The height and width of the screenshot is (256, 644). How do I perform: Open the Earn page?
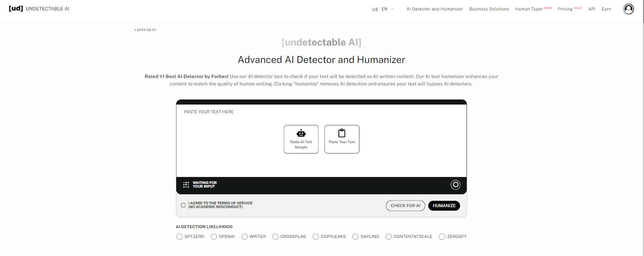tap(606, 9)
